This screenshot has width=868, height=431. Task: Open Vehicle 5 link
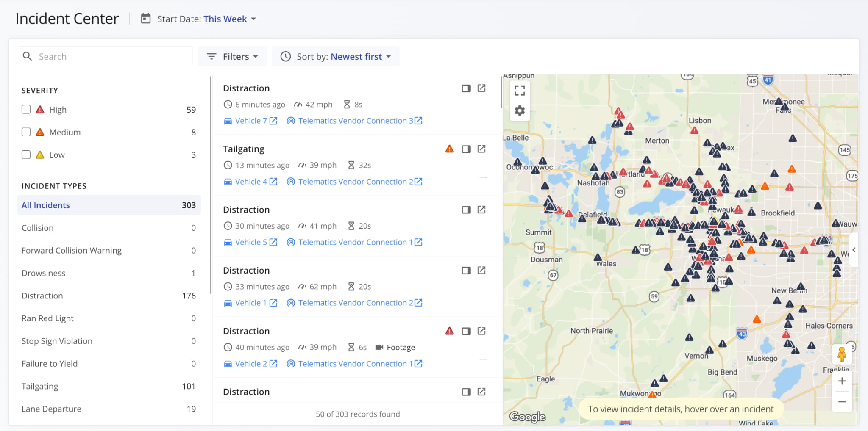pyautogui.click(x=250, y=242)
